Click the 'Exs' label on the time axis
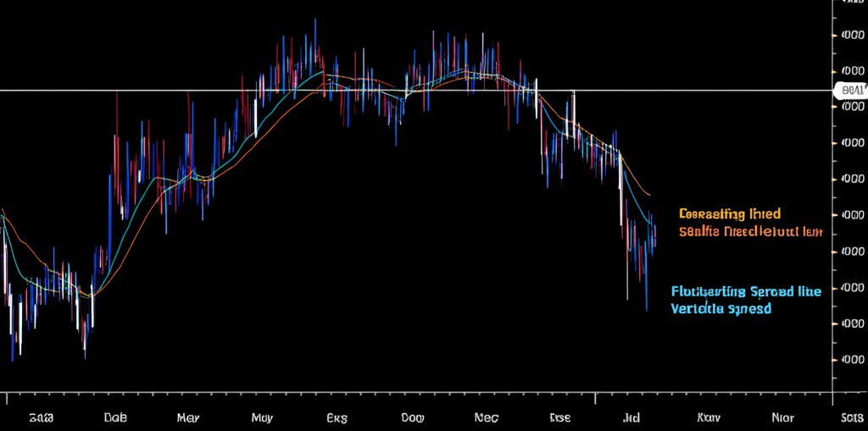The height and width of the screenshot is (431, 868). click(337, 417)
